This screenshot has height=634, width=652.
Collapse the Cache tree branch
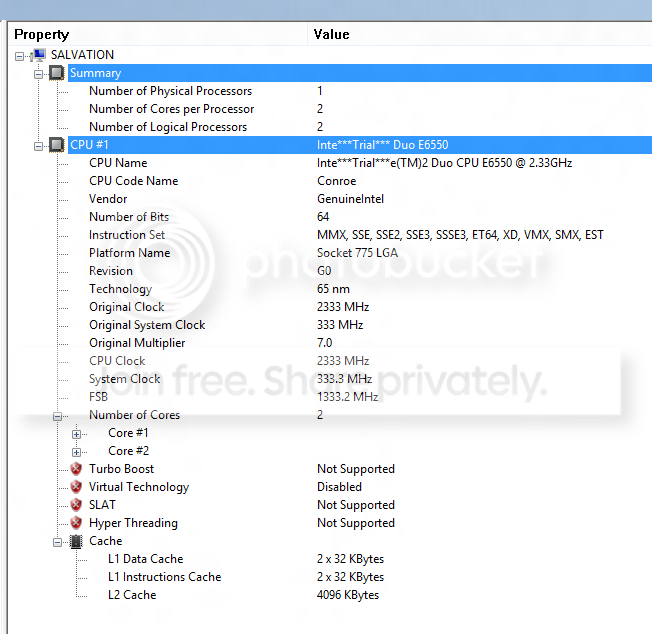coord(57,543)
